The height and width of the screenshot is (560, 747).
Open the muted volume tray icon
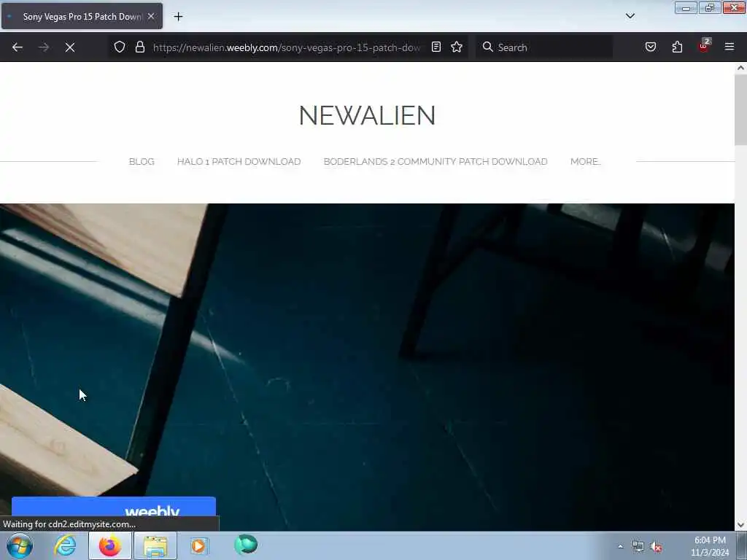(656, 547)
